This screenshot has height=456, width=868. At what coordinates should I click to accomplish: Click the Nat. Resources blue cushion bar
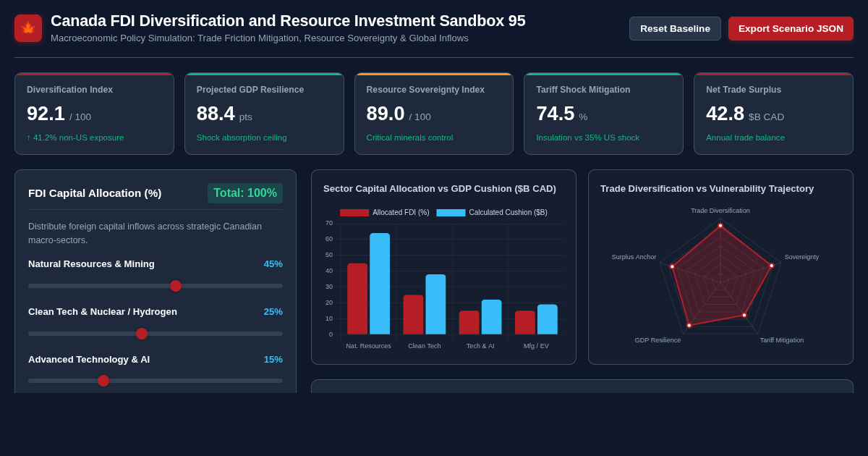[x=380, y=284]
